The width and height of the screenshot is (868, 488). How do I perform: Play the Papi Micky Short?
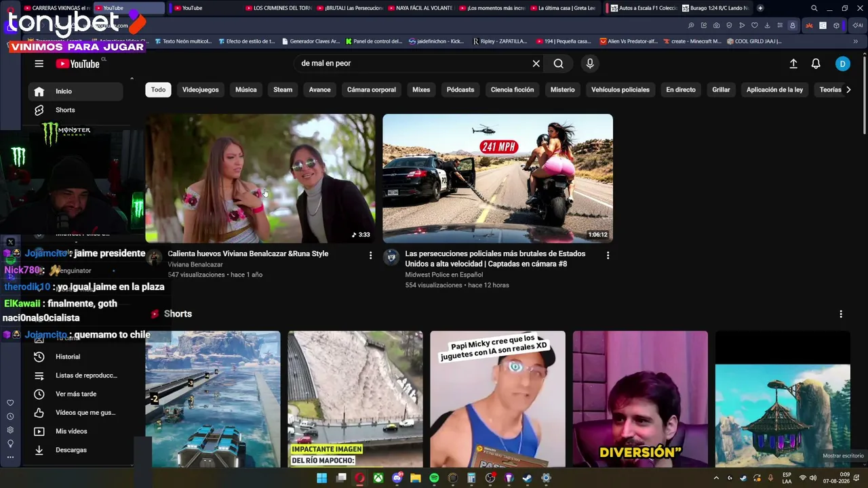(498, 399)
